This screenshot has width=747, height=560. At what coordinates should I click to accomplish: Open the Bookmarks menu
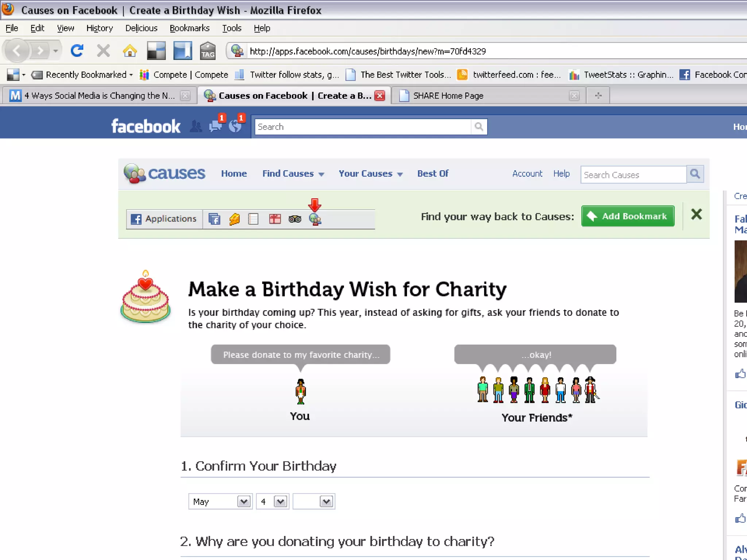point(189,28)
